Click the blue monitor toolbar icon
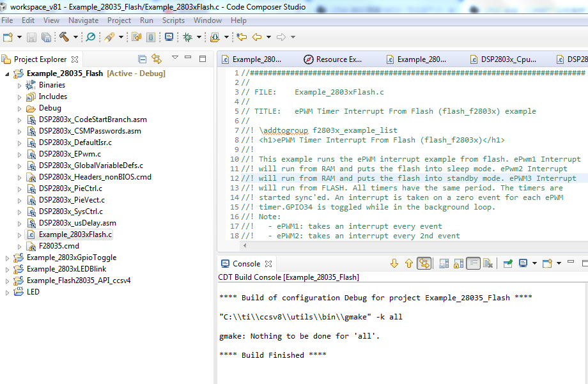The width and height of the screenshot is (588, 384). tap(169, 37)
